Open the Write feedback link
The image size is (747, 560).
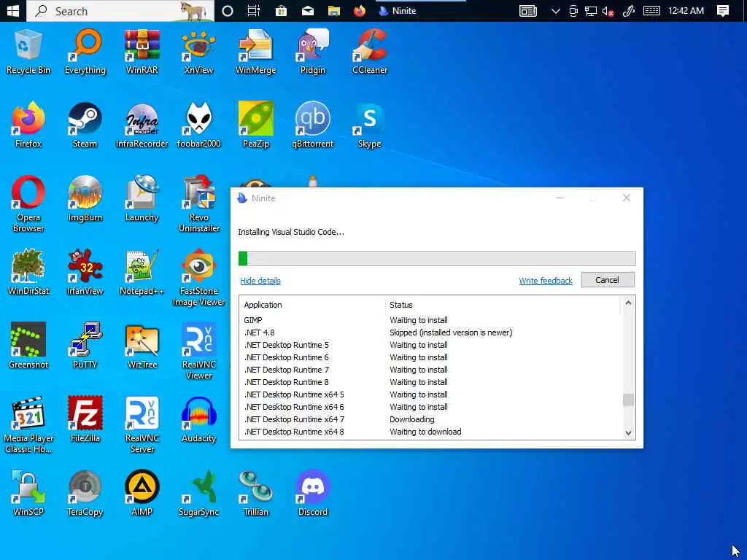[x=546, y=281]
